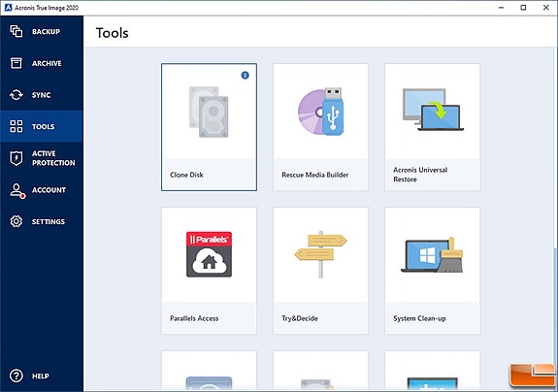Open the Clone Disk tool
558x392 pixels.
(x=209, y=127)
